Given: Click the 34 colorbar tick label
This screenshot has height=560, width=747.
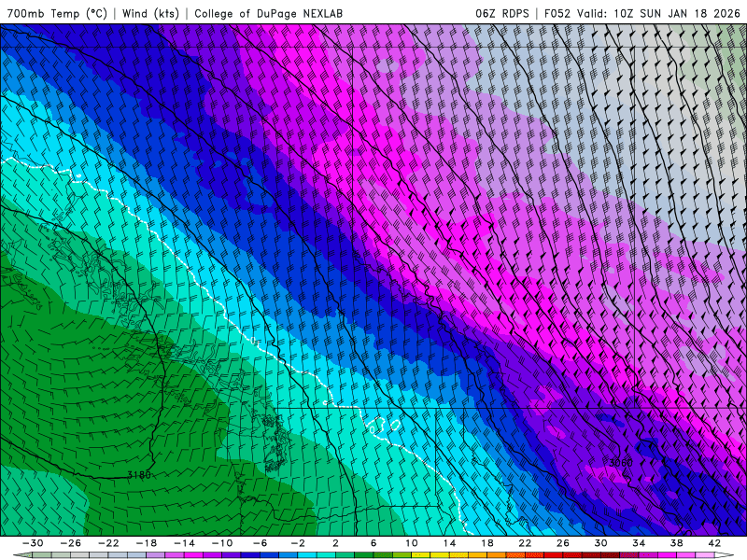Looking at the screenshot, I should coord(639,543).
